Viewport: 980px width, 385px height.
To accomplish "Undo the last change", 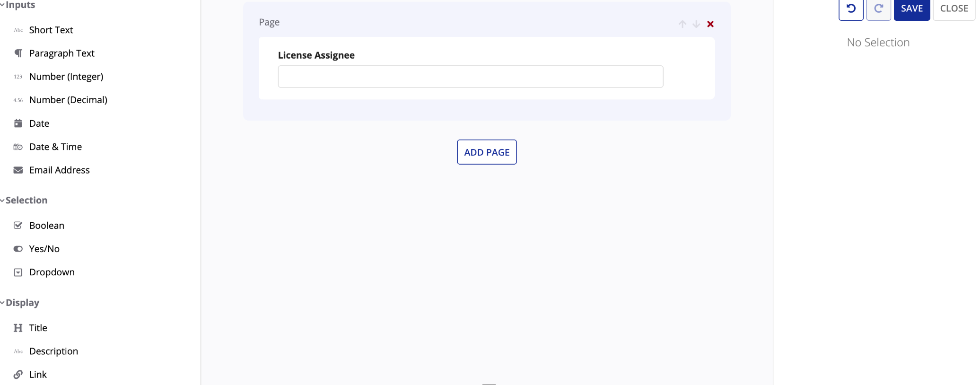I will coord(851,9).
